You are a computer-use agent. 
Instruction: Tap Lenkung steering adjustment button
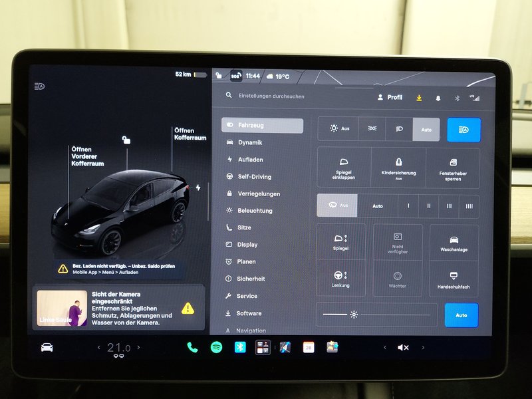click(340, 279)
